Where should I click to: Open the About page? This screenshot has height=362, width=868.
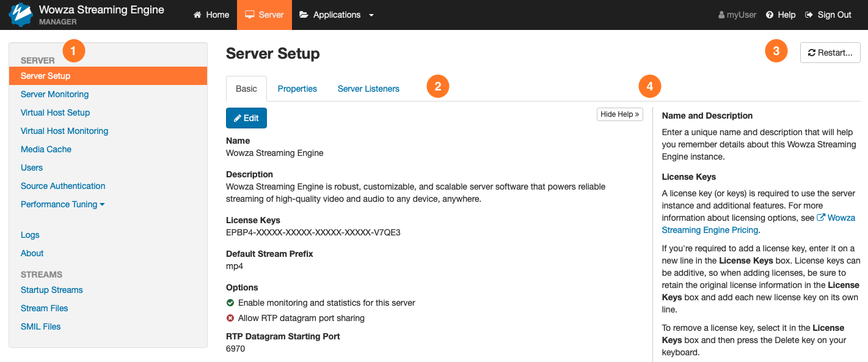coord(32,253)
